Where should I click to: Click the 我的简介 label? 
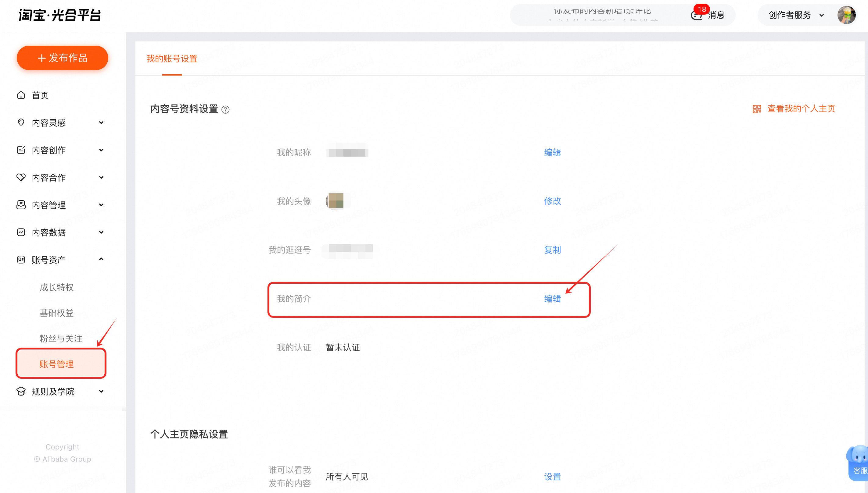pos(294,299)
